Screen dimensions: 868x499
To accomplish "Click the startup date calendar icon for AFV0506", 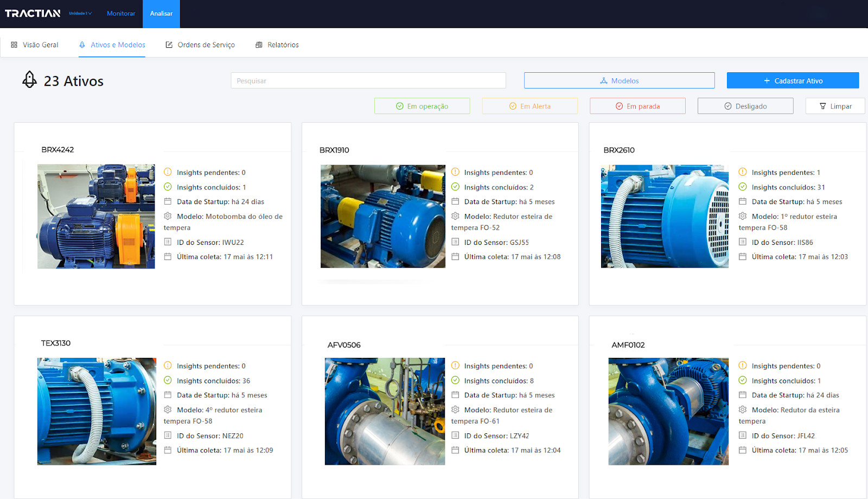I will [x=455, y=395].
